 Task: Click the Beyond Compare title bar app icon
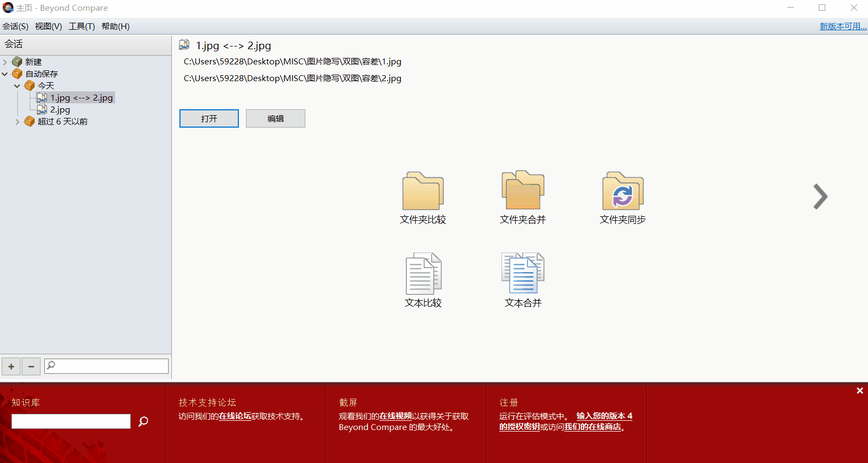pyautogui.click(x=8, y=8)
